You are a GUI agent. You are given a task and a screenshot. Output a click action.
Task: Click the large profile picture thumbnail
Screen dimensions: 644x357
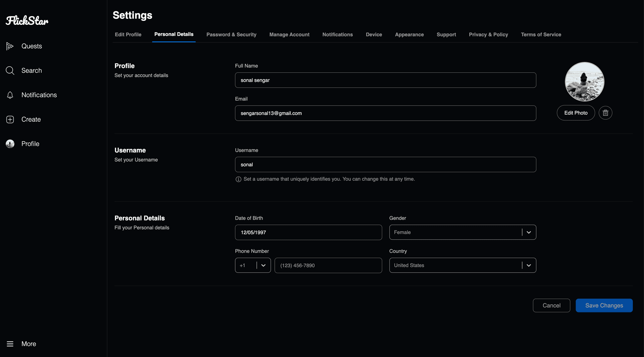tap(584, 81)
